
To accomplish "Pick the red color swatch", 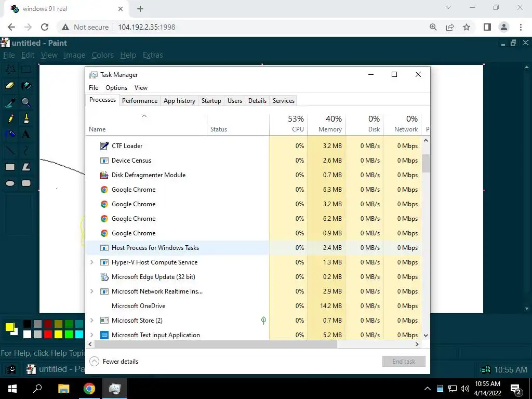I will (48, 335).
